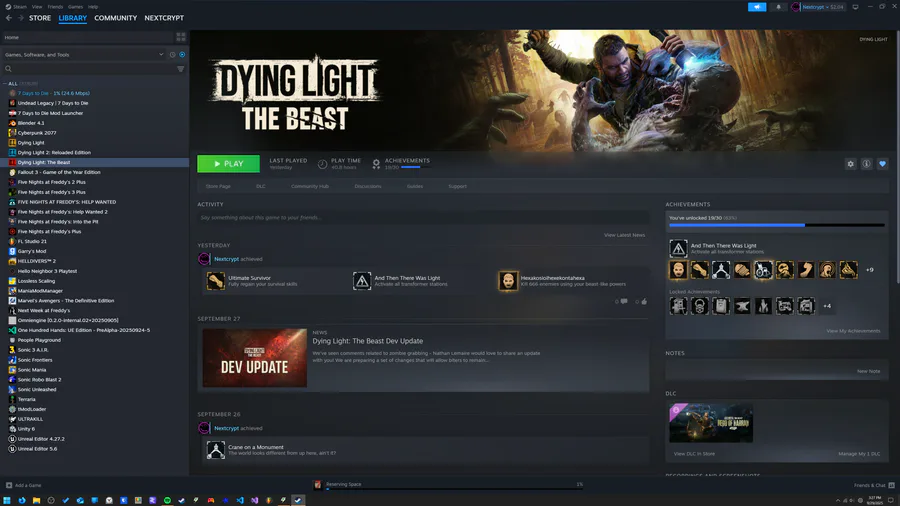Open the Guides link

(415, 186)
